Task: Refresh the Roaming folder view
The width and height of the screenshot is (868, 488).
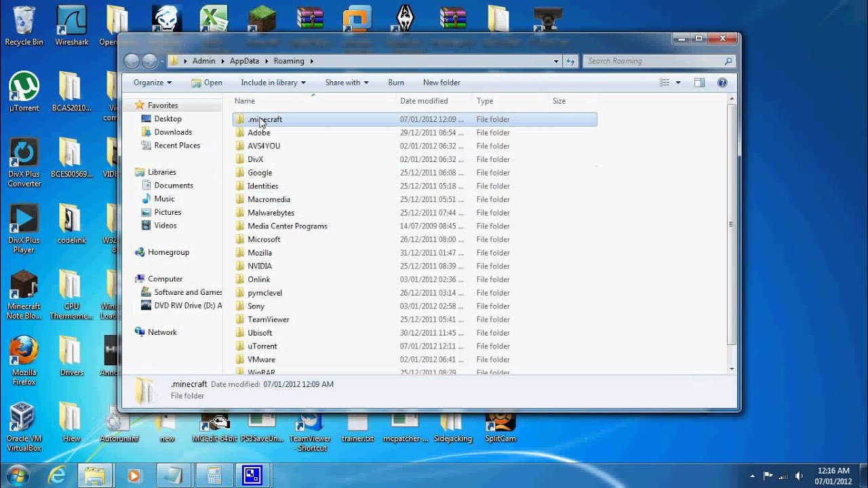Action: coord(570,61)
